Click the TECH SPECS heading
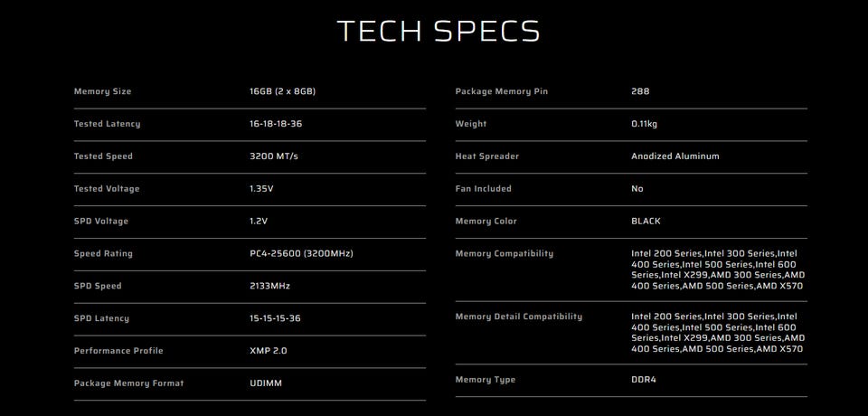868x416 pixels. pyautogui.click(x=439, y=31)
